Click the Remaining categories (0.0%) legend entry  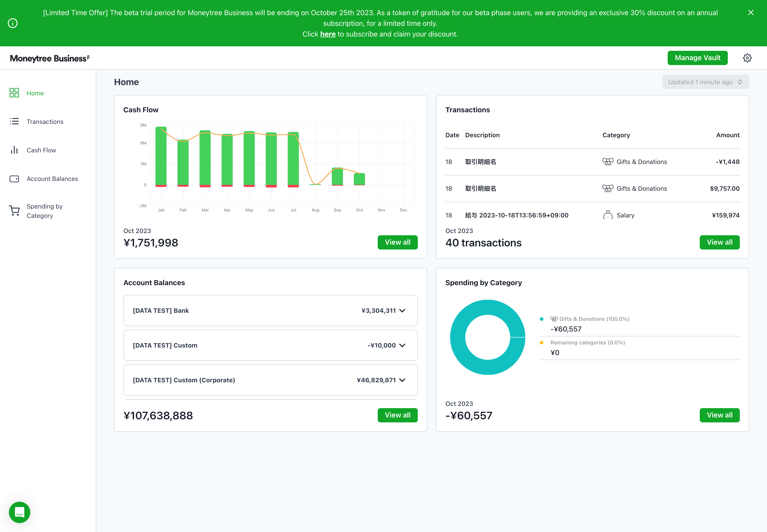[587, 343]
